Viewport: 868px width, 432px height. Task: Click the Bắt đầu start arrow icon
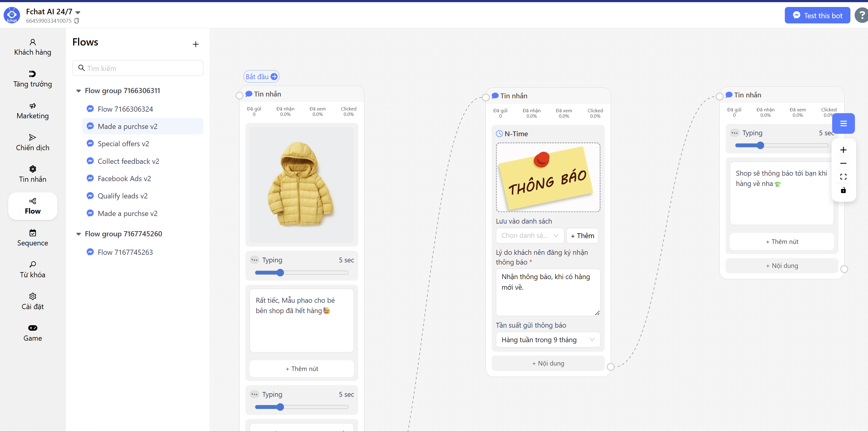pyautogui.click(x=274, y=76)
